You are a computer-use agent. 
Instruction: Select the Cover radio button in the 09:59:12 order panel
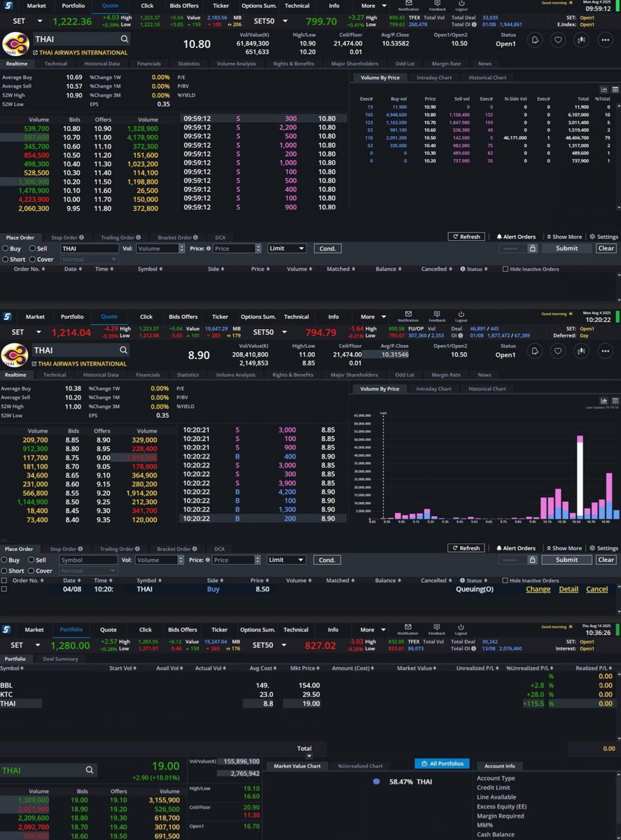pos(32,259)
